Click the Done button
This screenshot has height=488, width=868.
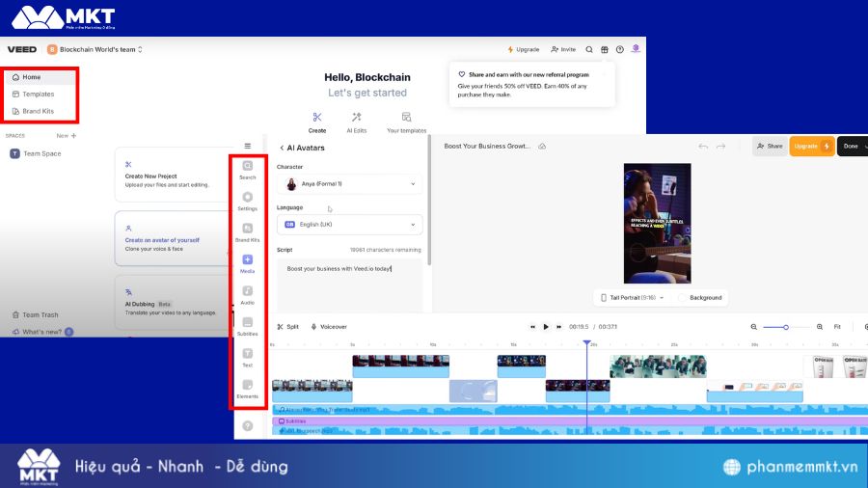pos(852,146)
